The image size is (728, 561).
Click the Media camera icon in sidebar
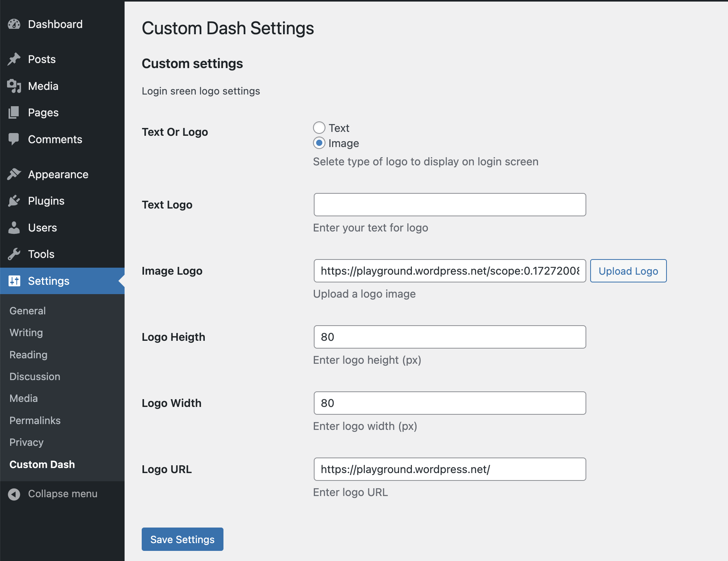14,86
